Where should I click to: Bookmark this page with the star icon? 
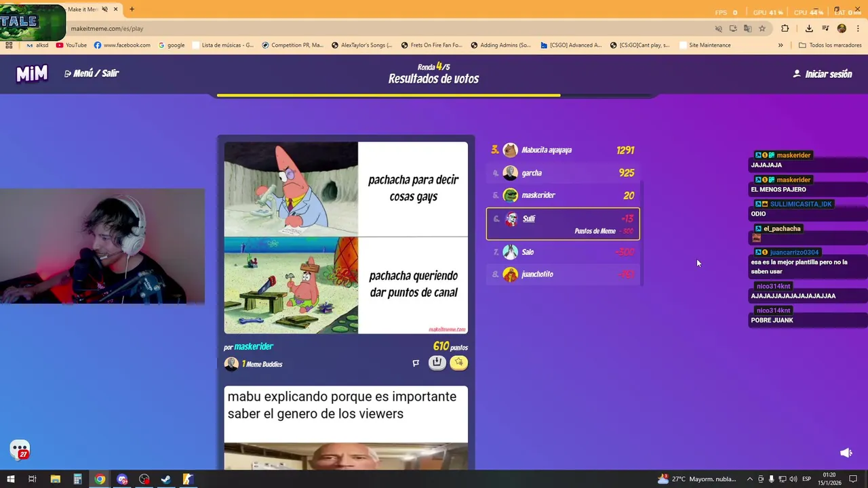click(762, 28)
